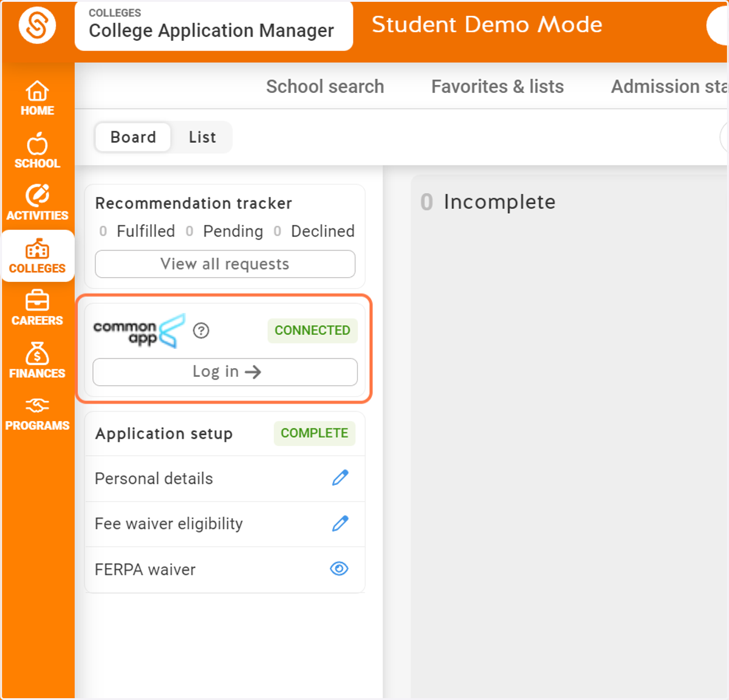Click the Scoir logo icon
The height and width of the screenshot is (700, 729).
click(37, 26)
